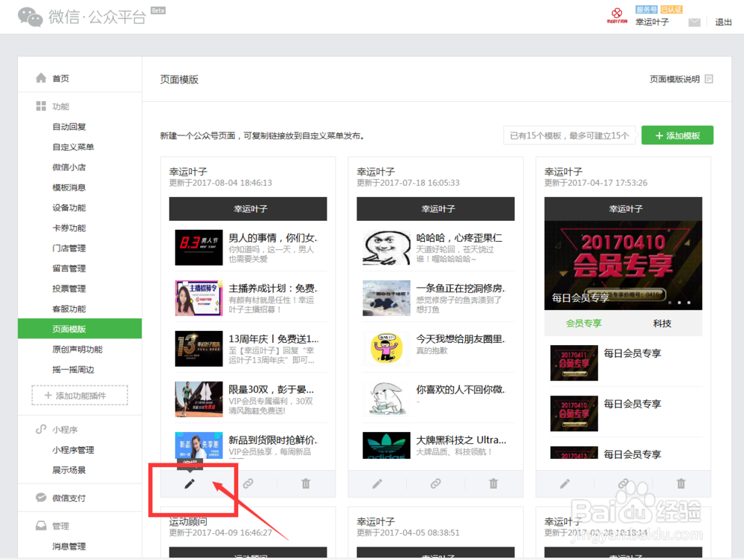Delete the 2017-07-18 template via the trash icon
Image resolution: width=744 pixels, height=560 pixels.
pos(493,483)
